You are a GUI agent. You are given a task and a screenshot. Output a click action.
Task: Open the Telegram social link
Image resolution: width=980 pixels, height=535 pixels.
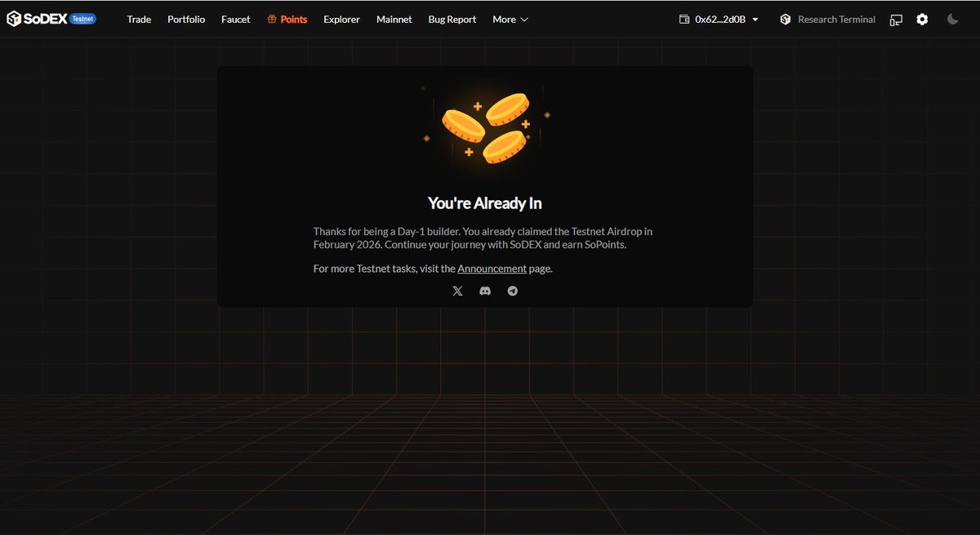513,291
